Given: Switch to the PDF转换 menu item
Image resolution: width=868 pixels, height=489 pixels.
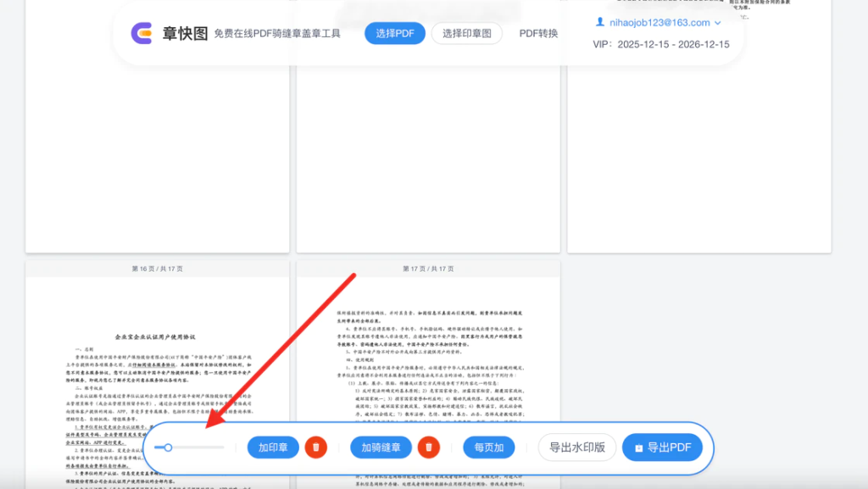Looking at the screenshot, I should [x=538, y=33].
